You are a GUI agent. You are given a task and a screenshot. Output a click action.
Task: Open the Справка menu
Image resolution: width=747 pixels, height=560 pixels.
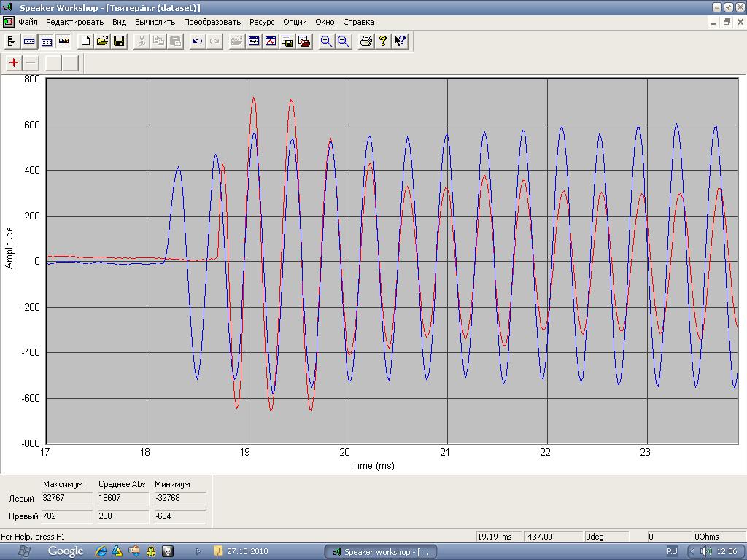click(358, 22)
